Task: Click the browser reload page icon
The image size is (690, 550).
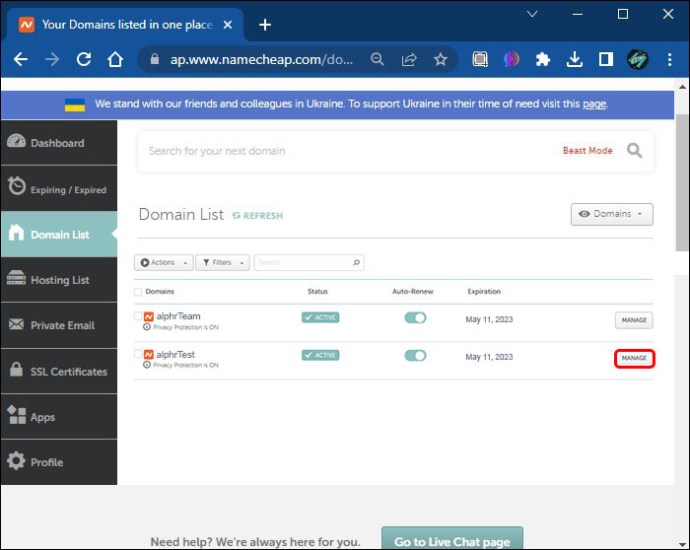Action: (84, 59)
